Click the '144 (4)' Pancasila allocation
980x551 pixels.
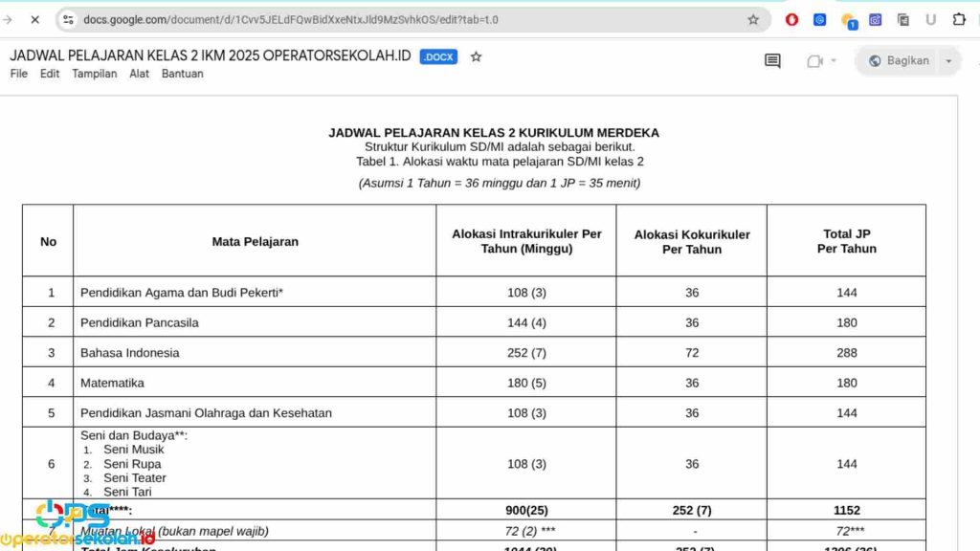(527, 323)
